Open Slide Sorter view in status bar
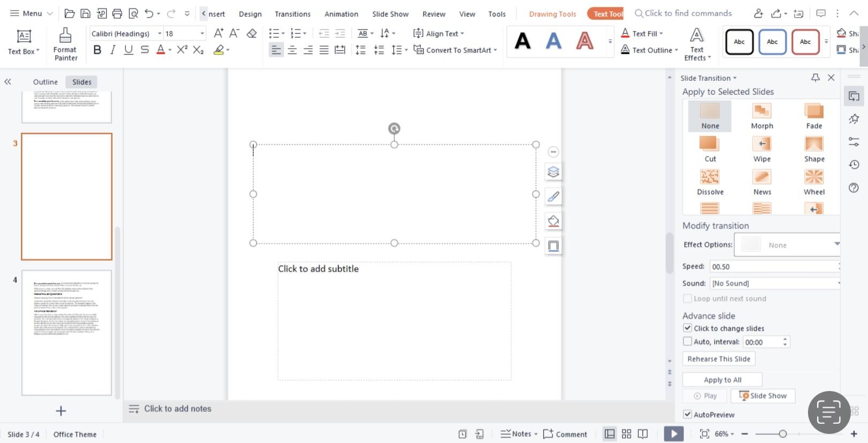 626,434
